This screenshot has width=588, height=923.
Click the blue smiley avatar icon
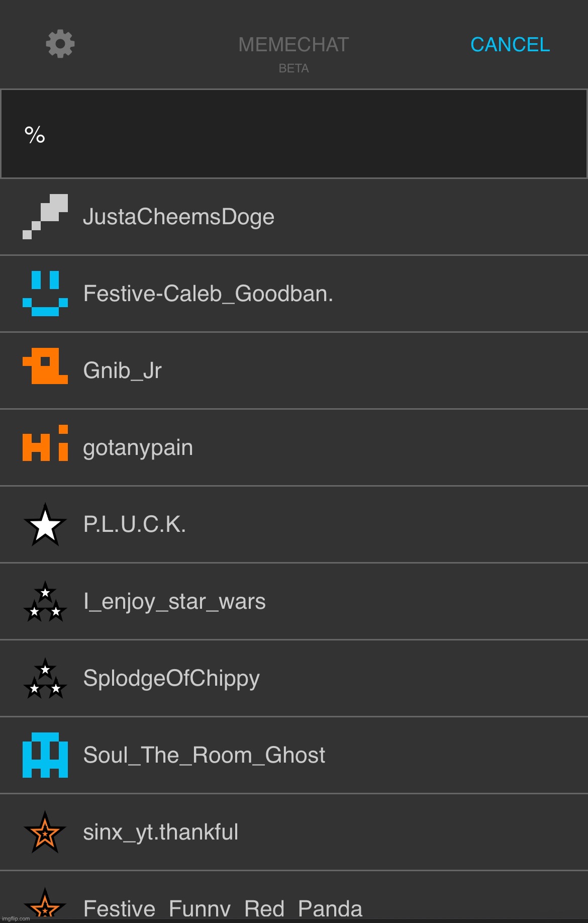coord(45,294)
